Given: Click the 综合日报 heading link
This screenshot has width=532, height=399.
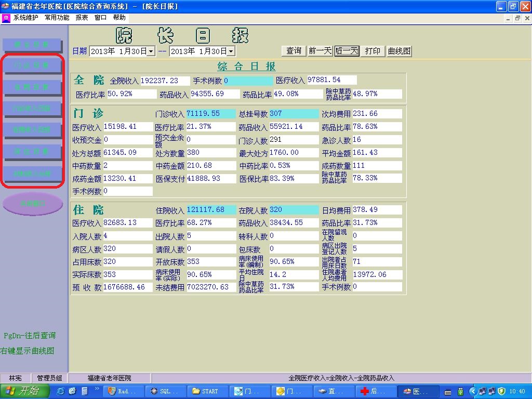Looking at the screenshot, I should [246, 66].
